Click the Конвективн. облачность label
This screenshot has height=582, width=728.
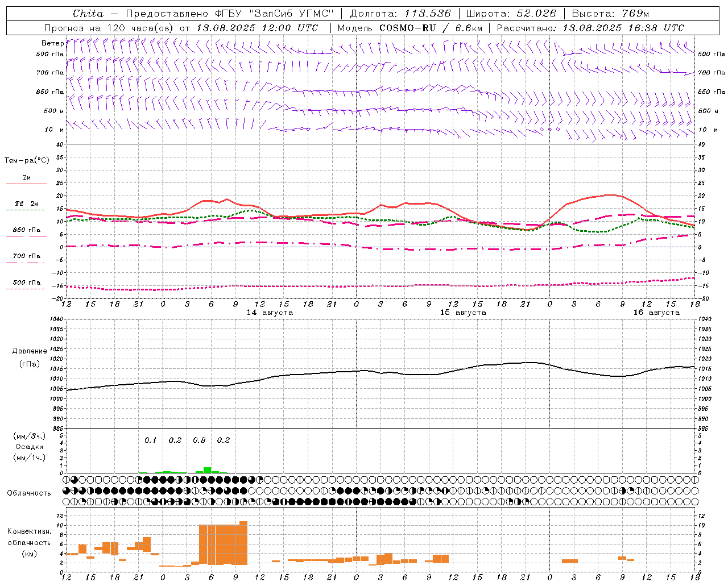(29, 537)
